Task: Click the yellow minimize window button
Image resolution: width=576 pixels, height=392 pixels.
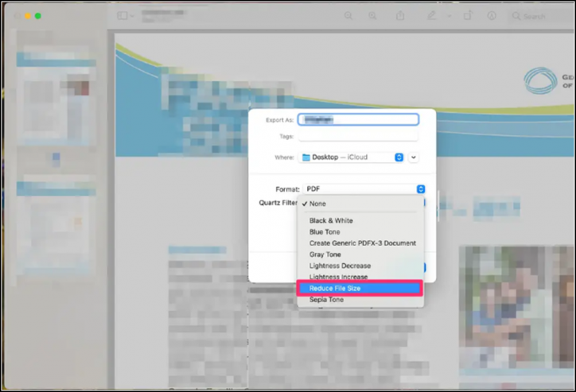Action: coord(28,16)
